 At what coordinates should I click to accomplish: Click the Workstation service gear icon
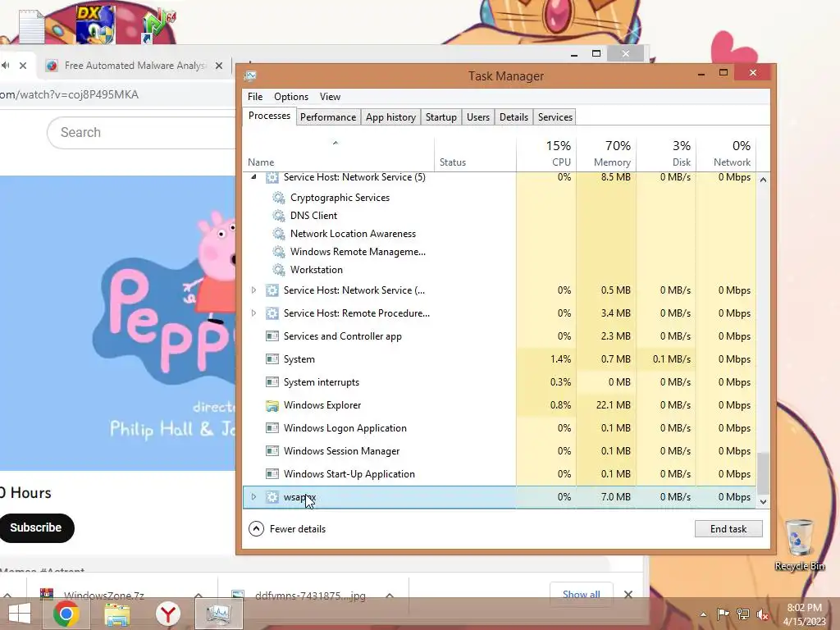click(x=279, y=269)
